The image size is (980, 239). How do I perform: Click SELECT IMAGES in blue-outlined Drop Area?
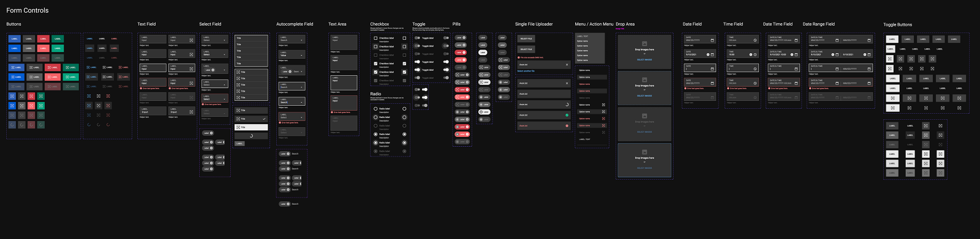[644, 168]
